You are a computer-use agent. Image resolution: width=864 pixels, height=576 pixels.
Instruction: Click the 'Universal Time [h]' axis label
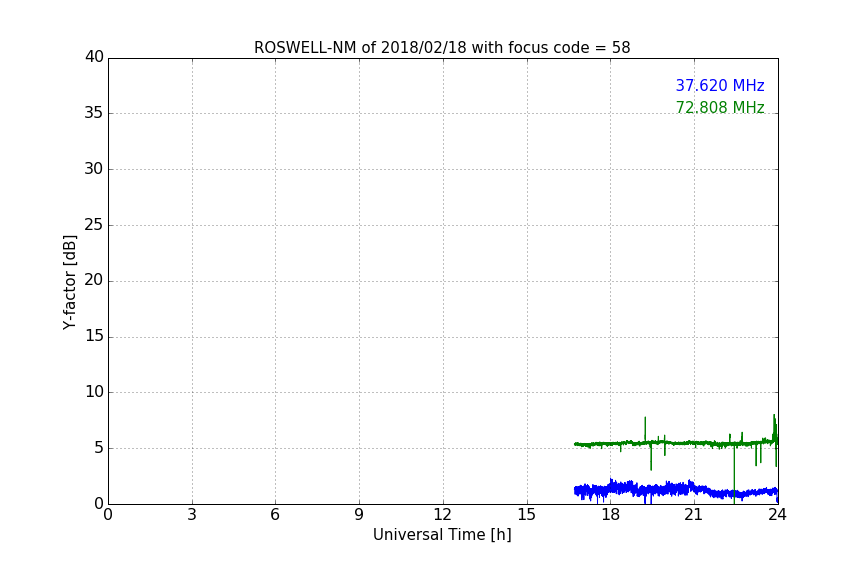[442, 535]
